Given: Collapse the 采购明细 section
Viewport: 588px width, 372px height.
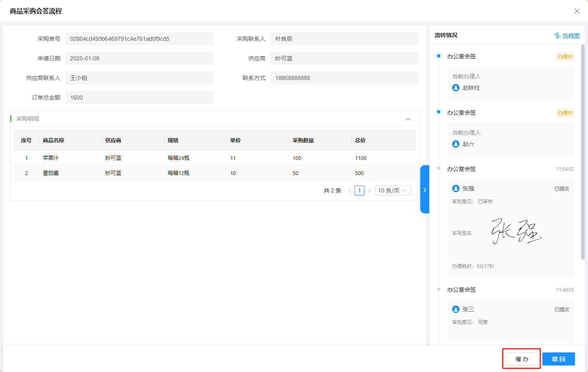Looking at the screenshot, I should click(408, 119).
